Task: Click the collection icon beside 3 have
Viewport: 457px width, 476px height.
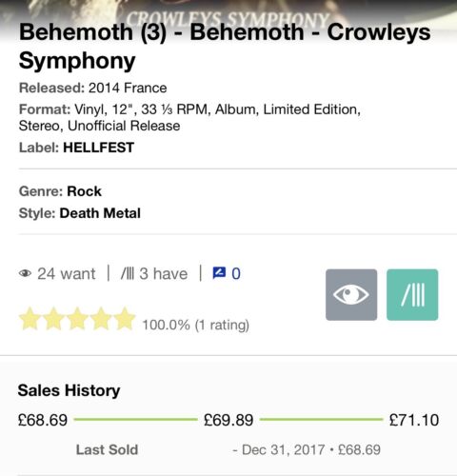Action: [x=128, y=273]
